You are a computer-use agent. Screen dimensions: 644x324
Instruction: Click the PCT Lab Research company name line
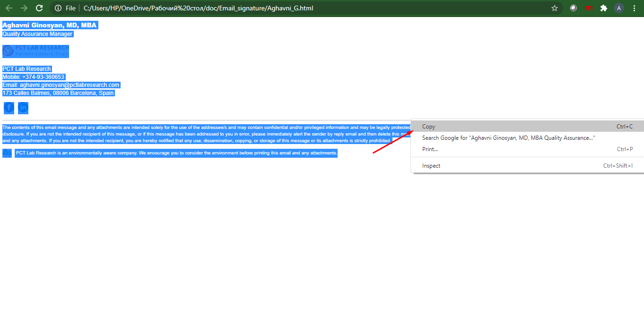tap(27, 69)
